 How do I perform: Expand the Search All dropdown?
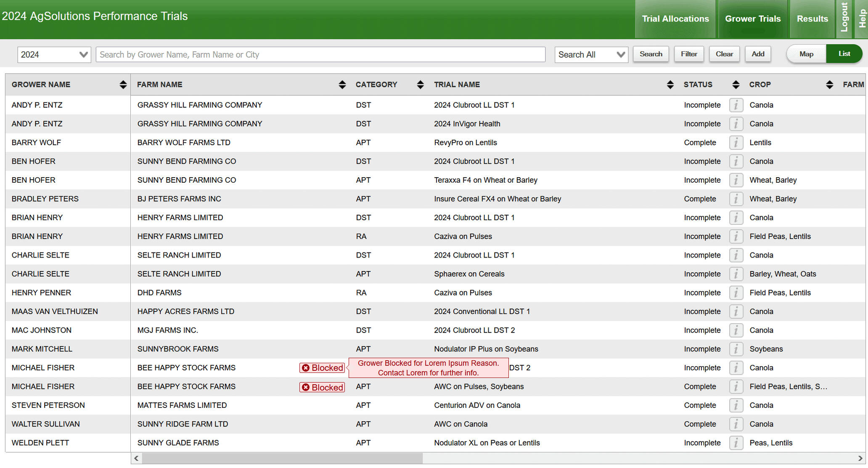[591, 55]
